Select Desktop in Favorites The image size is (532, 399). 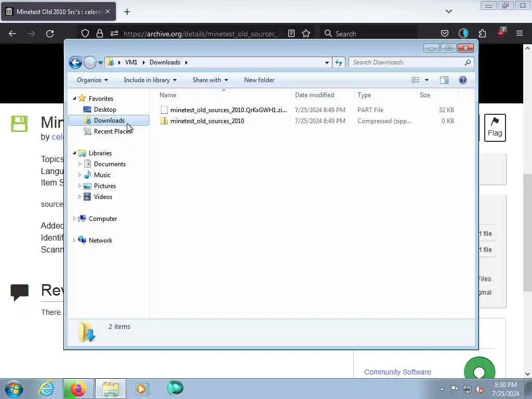click(x=105, y=110)
